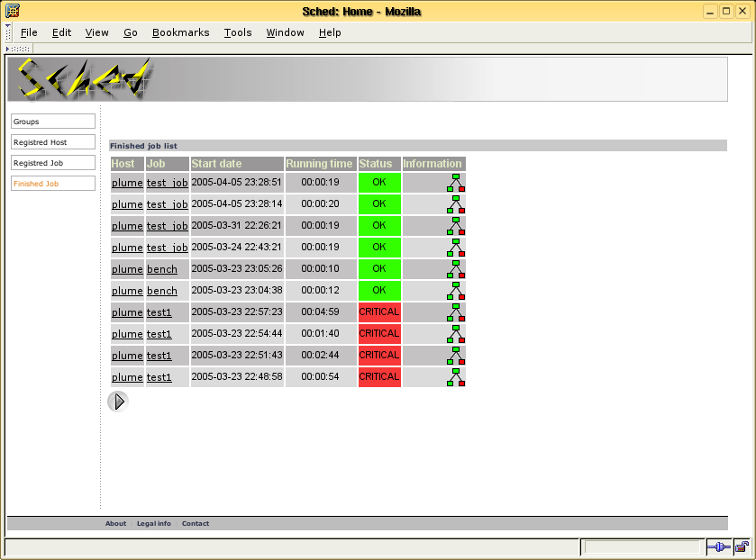Click the security lock icon in status bar
Screen dimensions: 756x560
coord(742,546)
